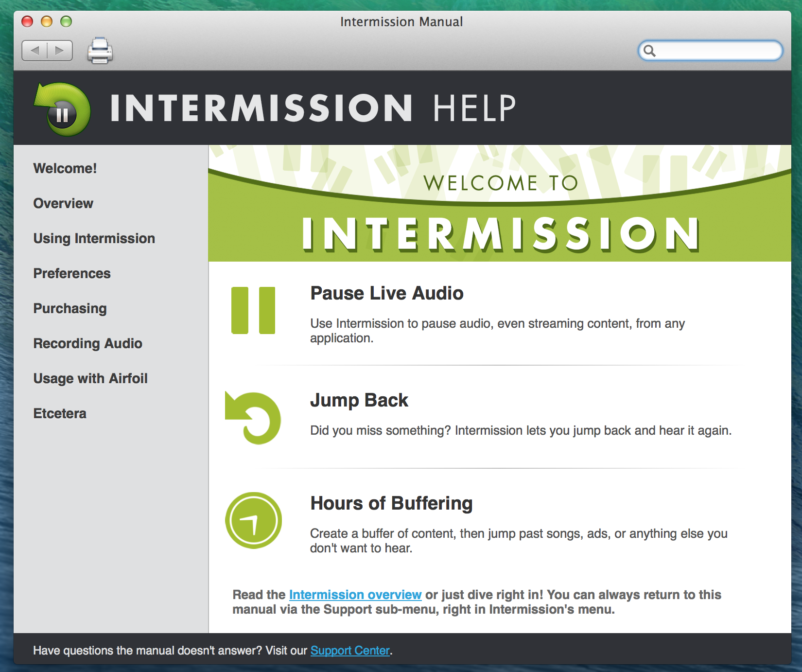This screenshot has width=802, height=672.
Task: Select the Welcome to Intermission banner
Action: (500, 203)
